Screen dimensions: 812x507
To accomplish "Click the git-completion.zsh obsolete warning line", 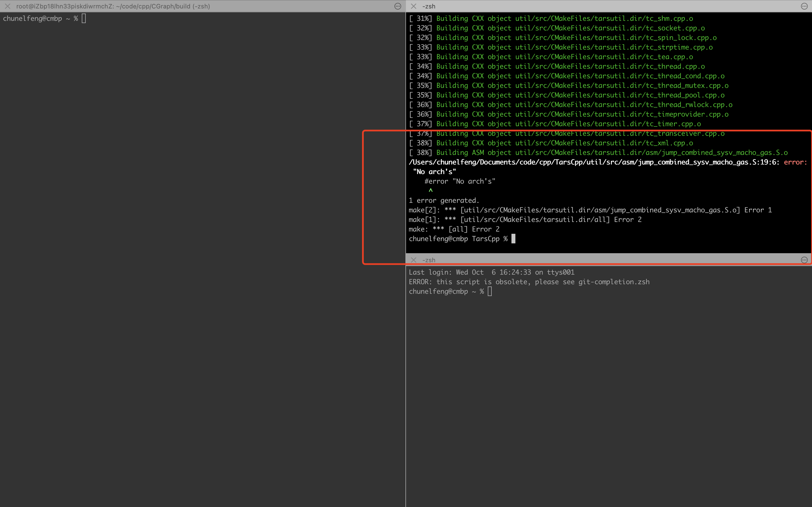I will pos(529,282).
